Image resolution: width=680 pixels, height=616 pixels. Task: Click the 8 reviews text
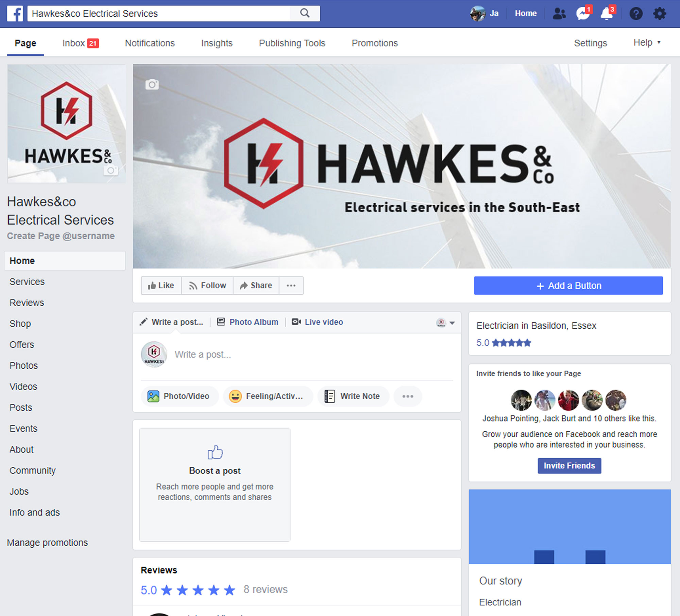266,589
